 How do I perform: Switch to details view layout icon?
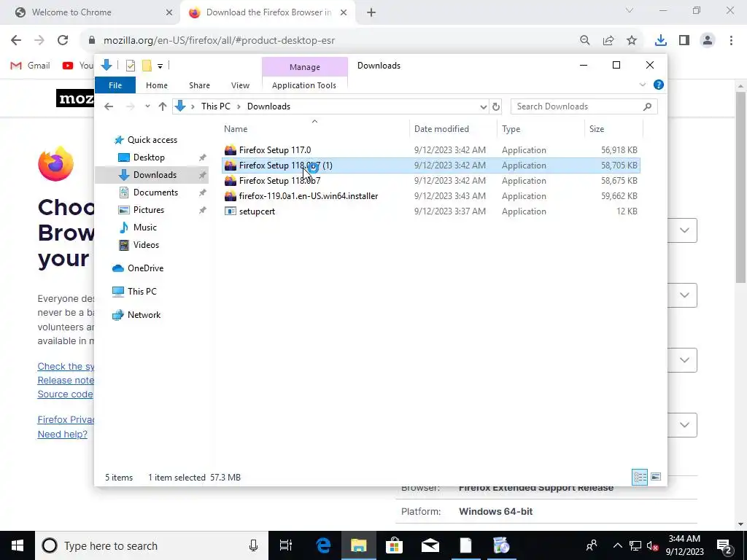pyautogui.click(x=640, y=477)
